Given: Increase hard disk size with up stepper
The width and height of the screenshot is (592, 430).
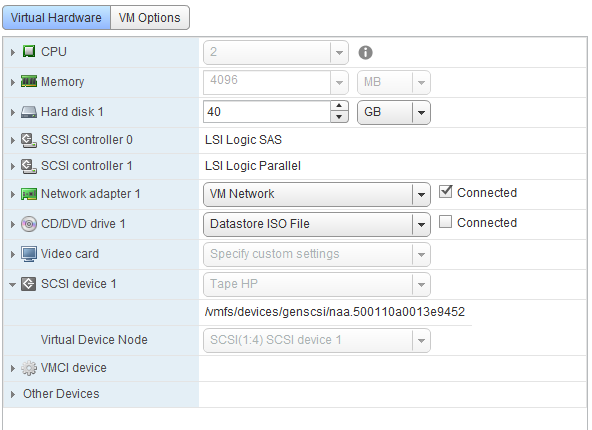Looking at the screenshot, I should click(x=339, y=106).
